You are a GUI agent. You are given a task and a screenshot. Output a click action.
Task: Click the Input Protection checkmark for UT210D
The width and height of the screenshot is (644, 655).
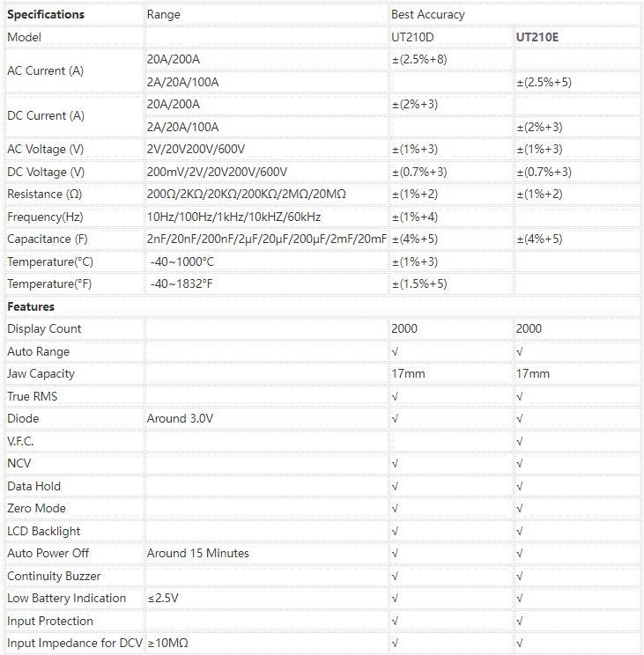(395, 622)
